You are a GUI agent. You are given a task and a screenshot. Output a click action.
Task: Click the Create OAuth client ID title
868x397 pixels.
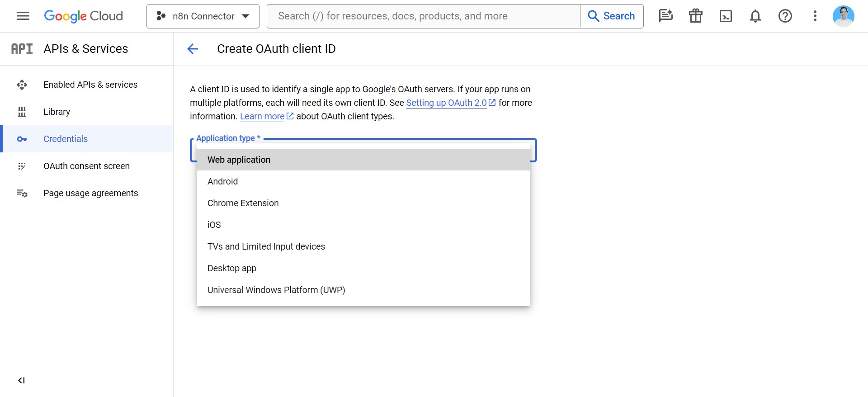click(276, 49)
